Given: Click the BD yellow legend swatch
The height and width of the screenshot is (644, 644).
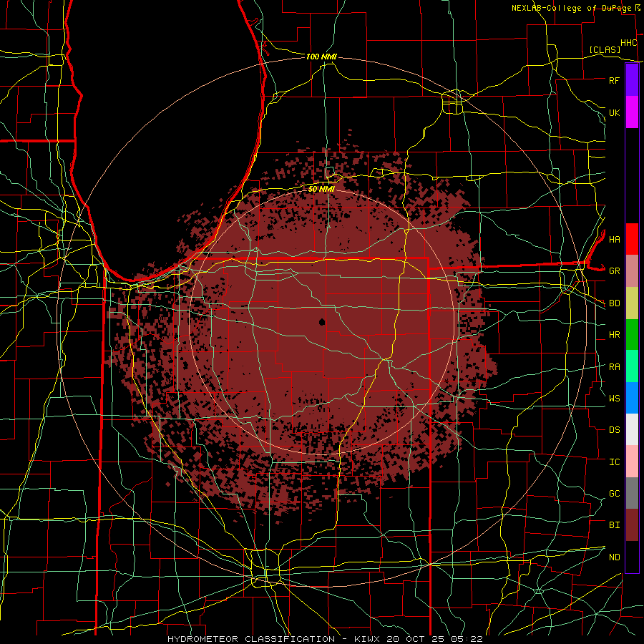Looking at the screenshot, I should point(632,303).
